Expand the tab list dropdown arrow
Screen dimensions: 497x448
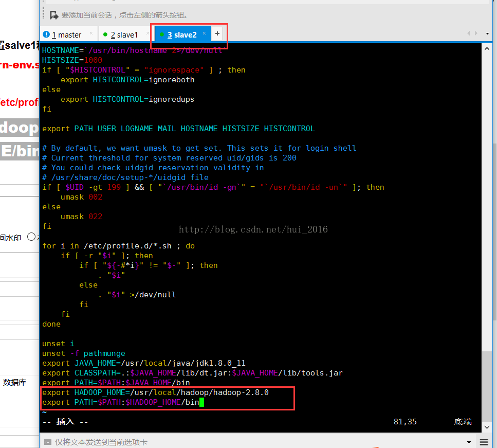point(487,34)
